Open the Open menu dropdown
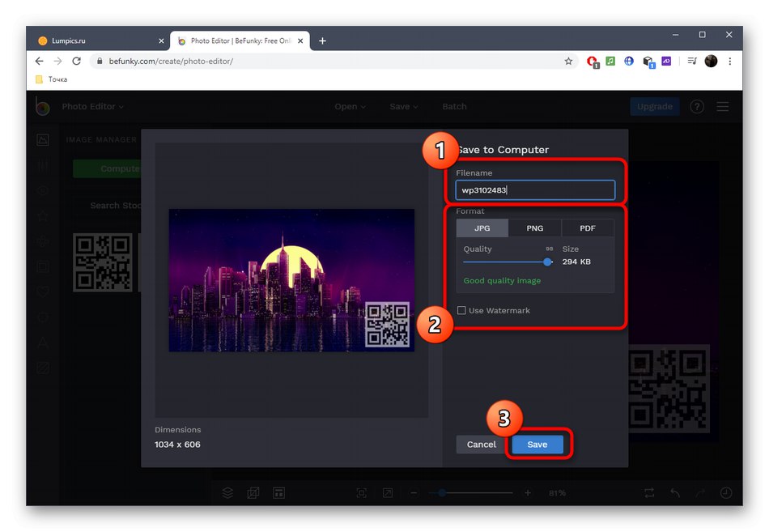 coord(350,107)
